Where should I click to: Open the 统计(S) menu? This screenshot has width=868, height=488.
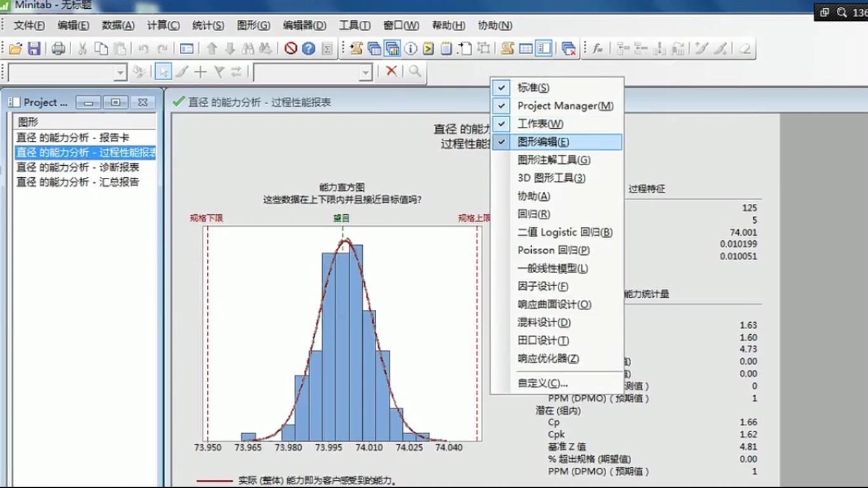tap(208, 25)
